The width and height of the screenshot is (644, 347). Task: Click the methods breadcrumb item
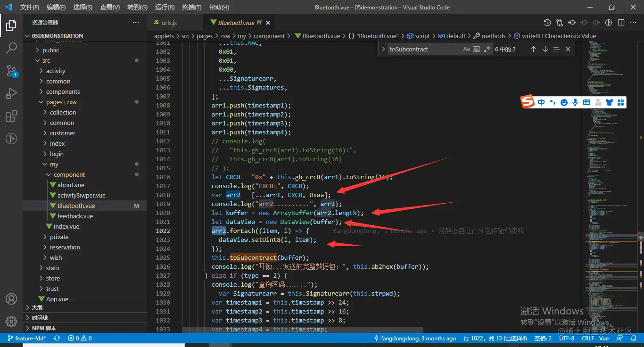[x=493, y=36]
